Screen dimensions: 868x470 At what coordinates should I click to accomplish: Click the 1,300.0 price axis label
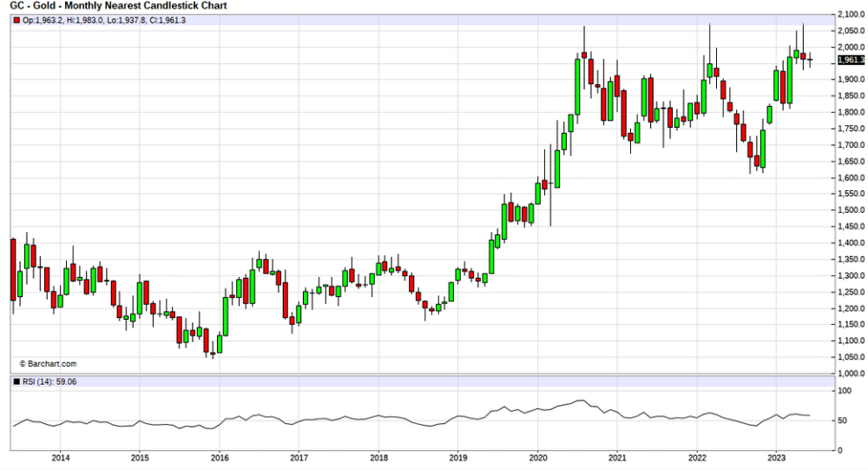[851, 275]
